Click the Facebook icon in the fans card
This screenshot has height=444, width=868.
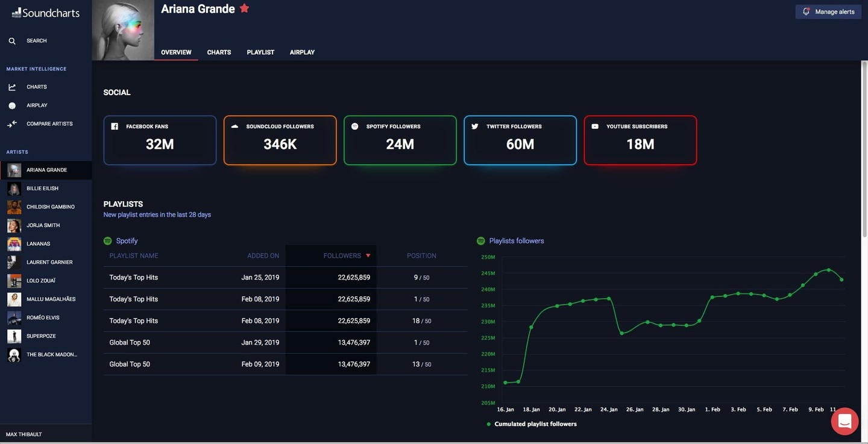point(115,127)
